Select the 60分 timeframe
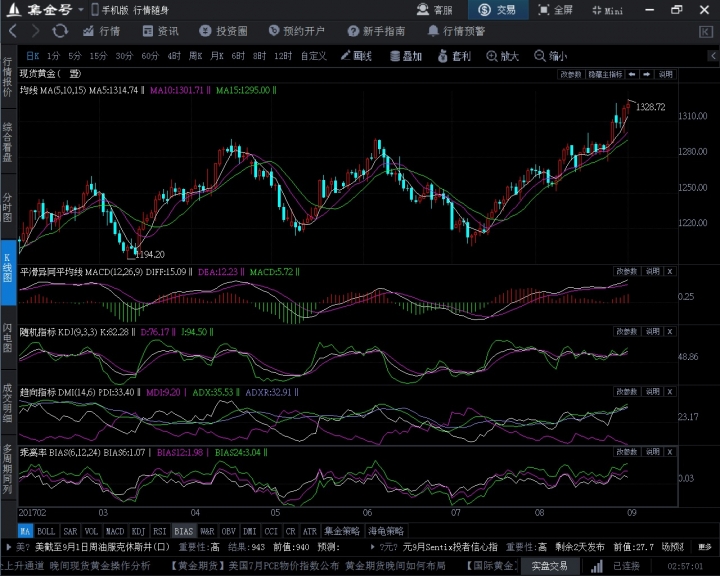 tap(150, 56)
